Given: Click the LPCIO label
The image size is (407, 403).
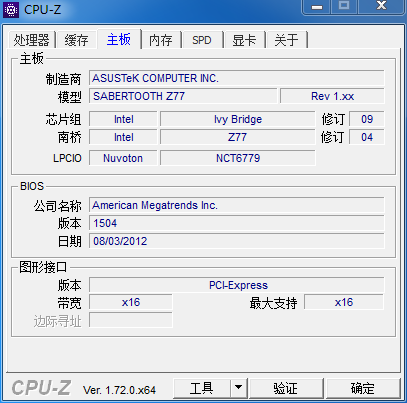Looking at the screenshot, I should (x=67, y=158).
